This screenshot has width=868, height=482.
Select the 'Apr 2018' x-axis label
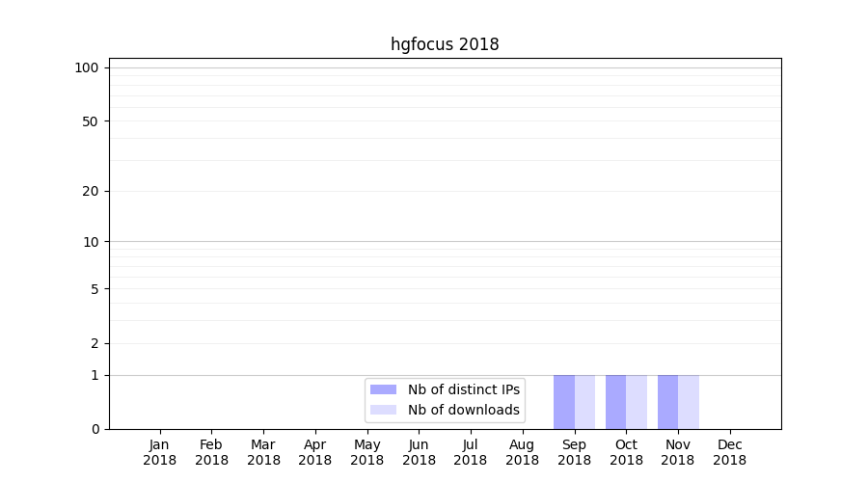(314, 452)
